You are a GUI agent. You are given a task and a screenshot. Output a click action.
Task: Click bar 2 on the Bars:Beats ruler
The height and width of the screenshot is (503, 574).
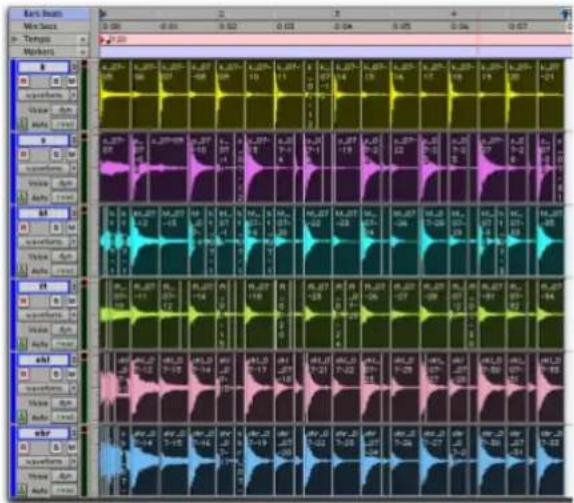221,14
